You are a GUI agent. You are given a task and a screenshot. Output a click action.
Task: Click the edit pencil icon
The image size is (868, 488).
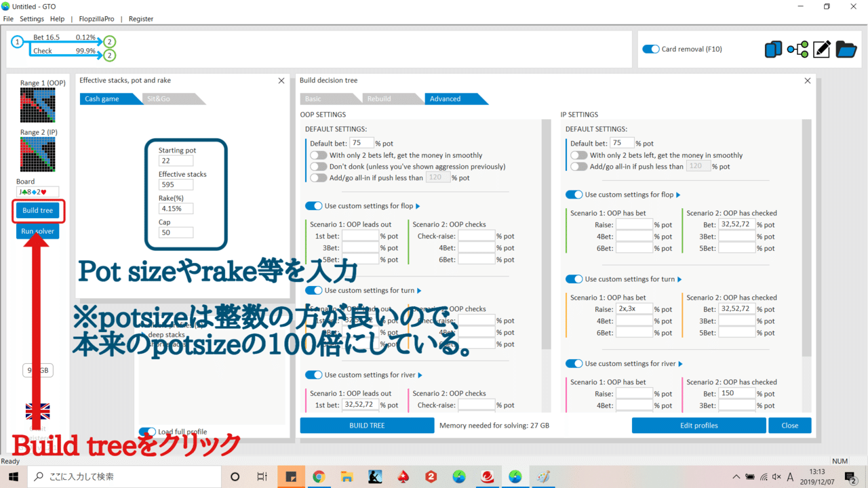coord(822,49)
